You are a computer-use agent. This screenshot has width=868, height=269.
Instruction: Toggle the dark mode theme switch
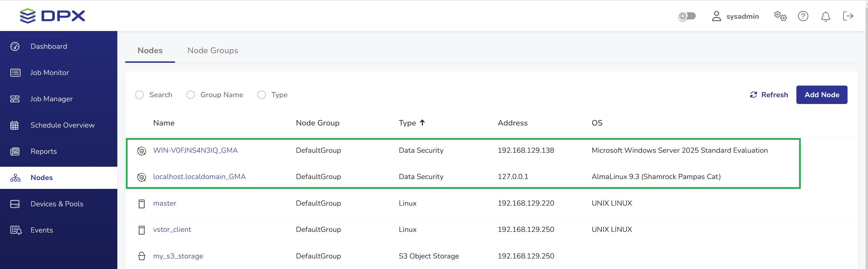point(687,16)
